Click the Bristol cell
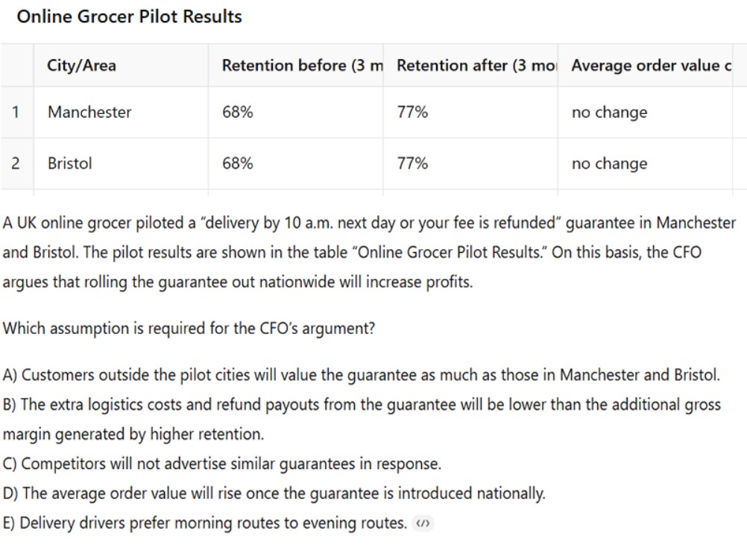Screen dimensions: 747x560 (x=70, y=164)
